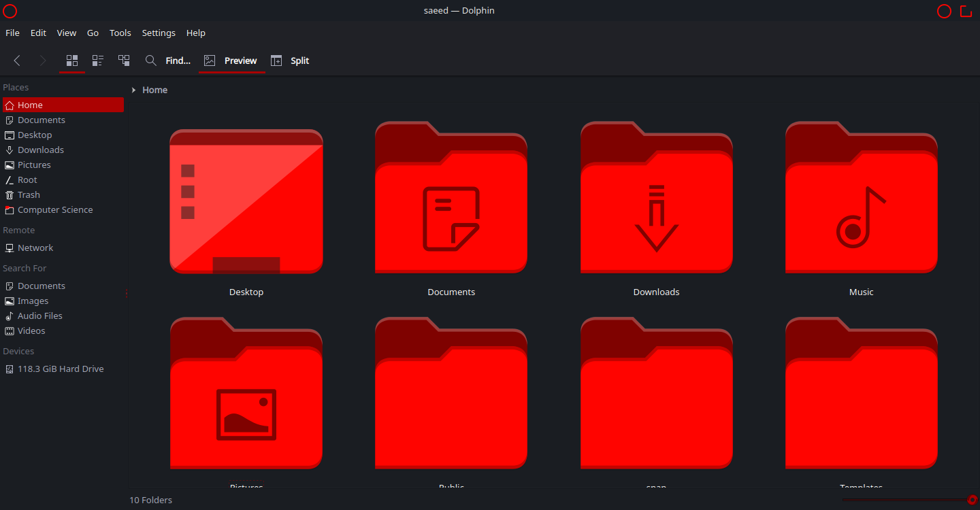Open Root in Places panel
This screenshot has width=980, height=510.
point(63,180)
